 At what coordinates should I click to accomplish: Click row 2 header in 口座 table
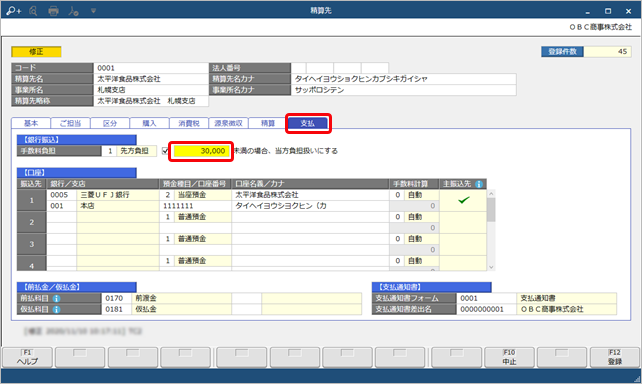(x=32, y=222)
